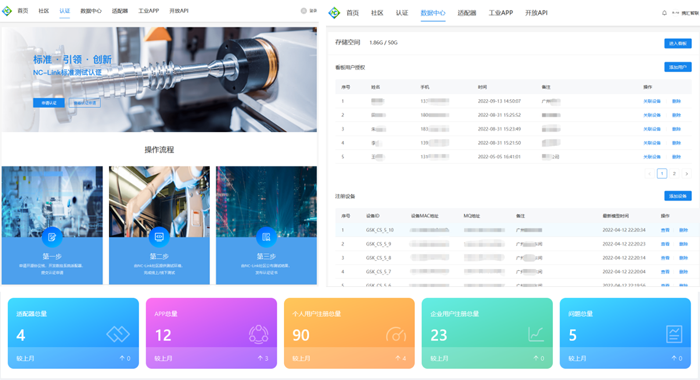
Task: Click the blue 申请认证 button on banner
Action: (x=49, y=103)
